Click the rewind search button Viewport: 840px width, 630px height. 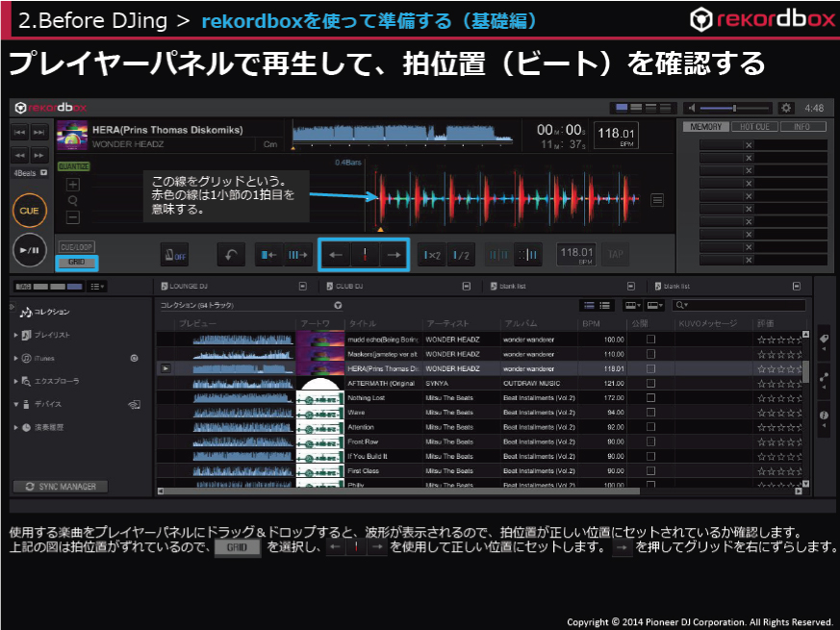pos(20,156)
